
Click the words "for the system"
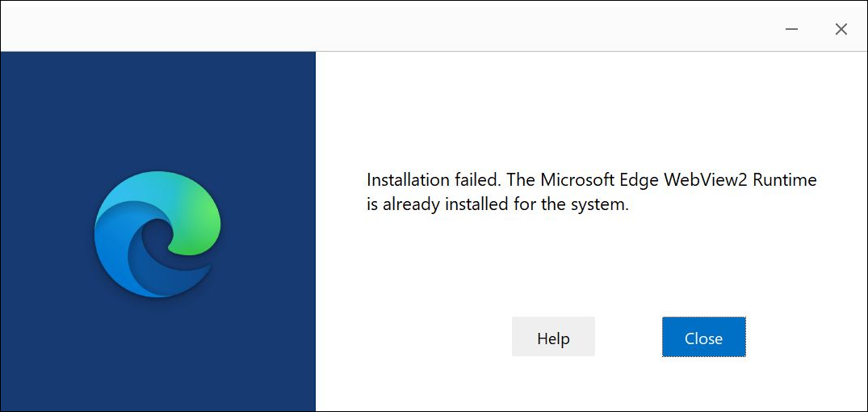(x=571, y=204)
